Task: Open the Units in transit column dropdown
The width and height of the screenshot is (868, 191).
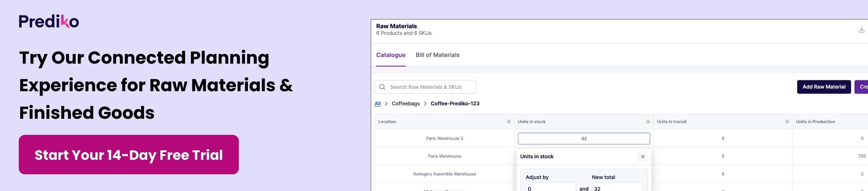Action: pos(787,122)
